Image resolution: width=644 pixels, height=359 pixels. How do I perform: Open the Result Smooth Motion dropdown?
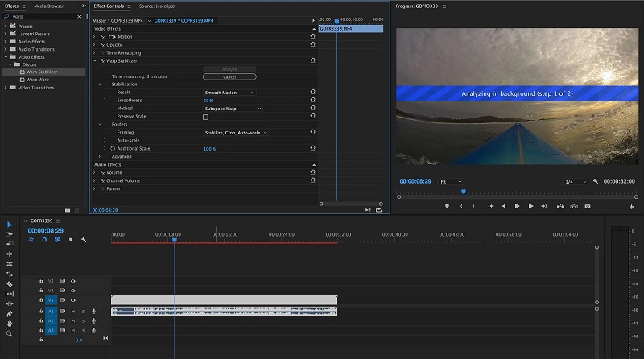pyautogui.click(x=229, y=93)
